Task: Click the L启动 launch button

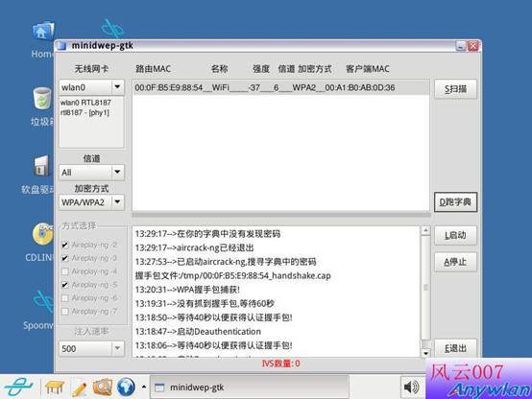Action: pyautogui.click(x=456, y=235)
